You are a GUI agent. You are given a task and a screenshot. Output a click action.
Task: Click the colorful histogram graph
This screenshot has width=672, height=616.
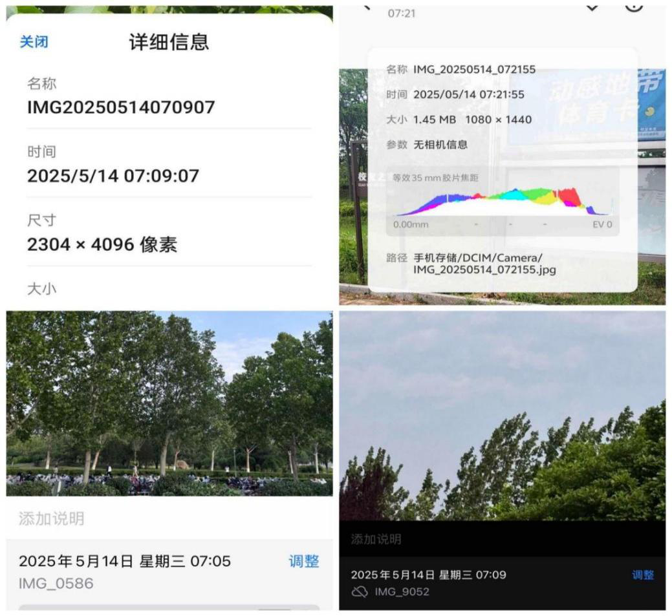(501, 201)
